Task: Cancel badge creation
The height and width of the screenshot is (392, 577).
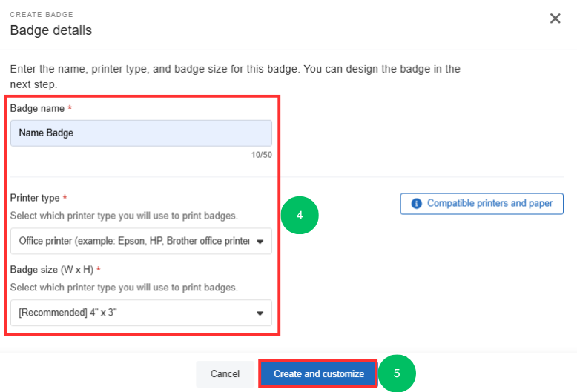Action: click(225, 374)
